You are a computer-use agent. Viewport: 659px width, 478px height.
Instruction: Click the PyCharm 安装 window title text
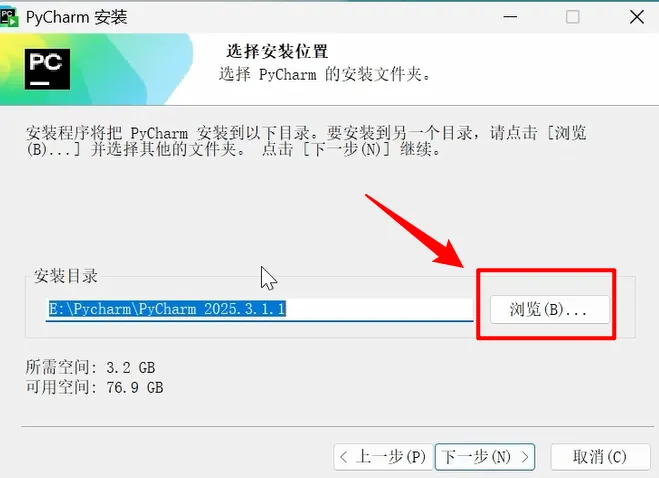click(x=76, y=18)
